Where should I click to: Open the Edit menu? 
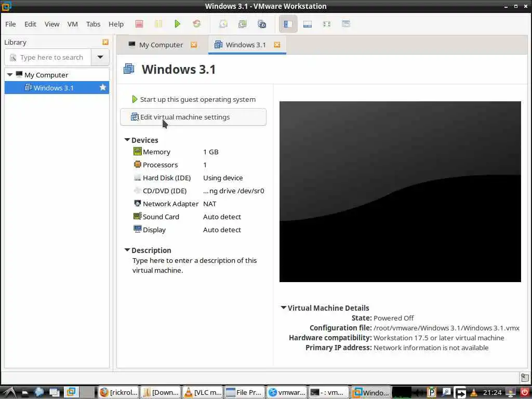pos(30,24)
